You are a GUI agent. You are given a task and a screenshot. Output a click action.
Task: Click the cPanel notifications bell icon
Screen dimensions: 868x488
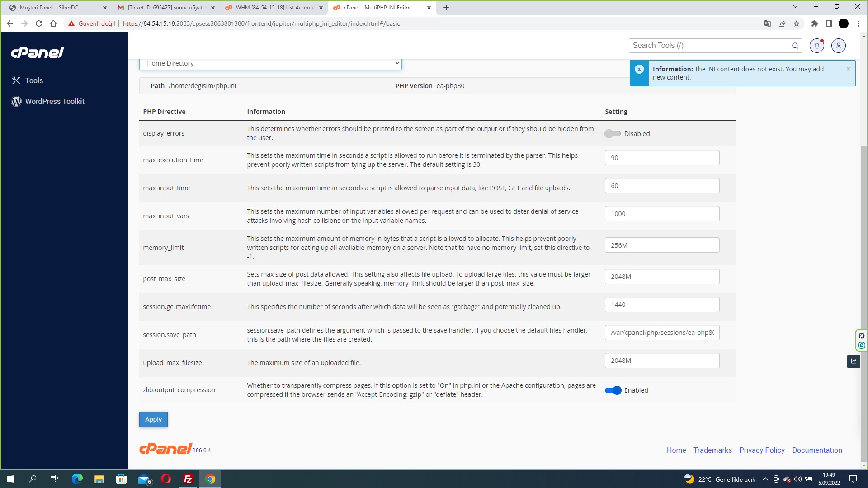pyautogui.click(x=816, y=46)
